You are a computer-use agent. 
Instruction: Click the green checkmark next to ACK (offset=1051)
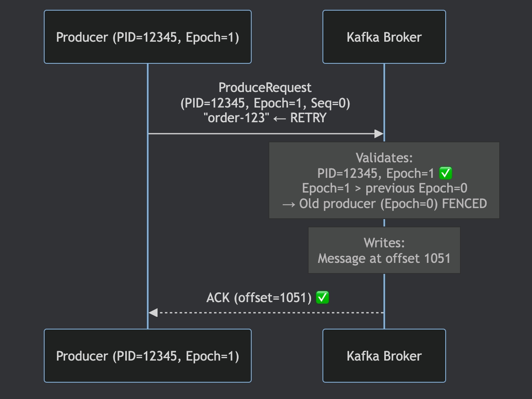point(322,298)
